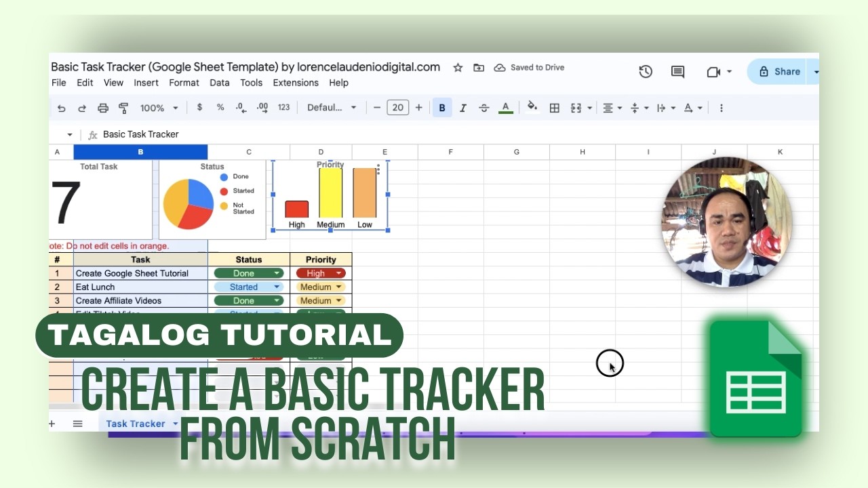868x488 pixels.
Task: Click Increase decimal places icon
Action: (x=262, y=108)
